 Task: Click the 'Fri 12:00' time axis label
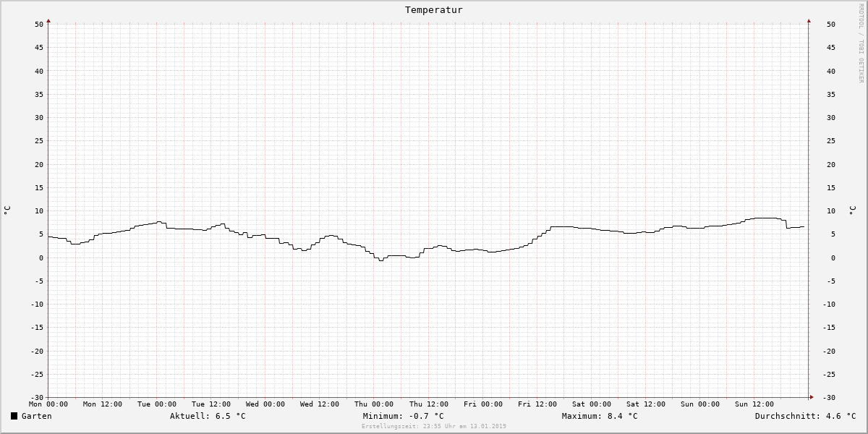tap(537, 404)
